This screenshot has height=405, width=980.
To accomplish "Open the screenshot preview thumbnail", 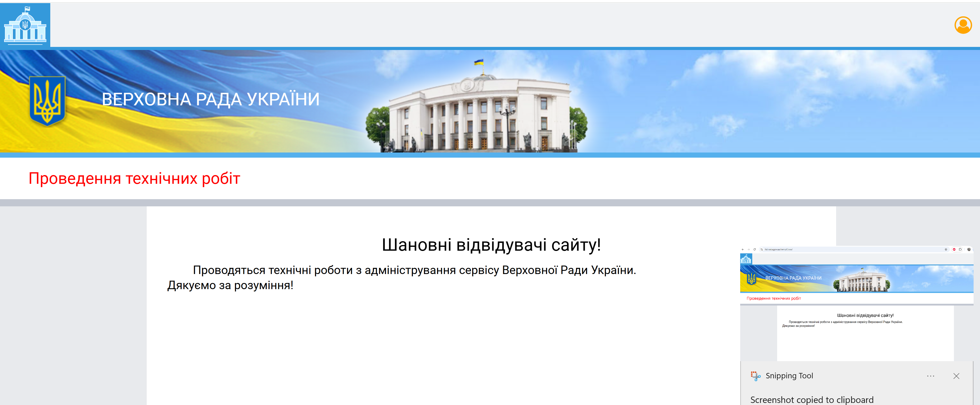I will (x=856, y=304).
